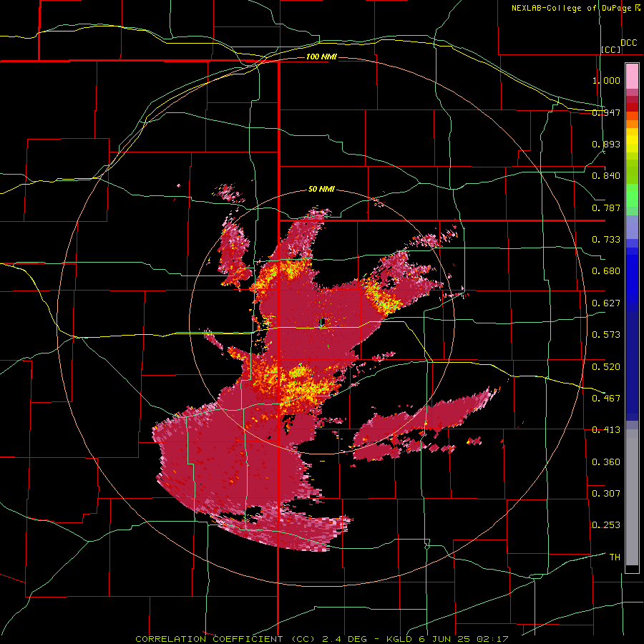Select the 0.733 scale value
Viewport: 644px width, 644px height.
606,240
